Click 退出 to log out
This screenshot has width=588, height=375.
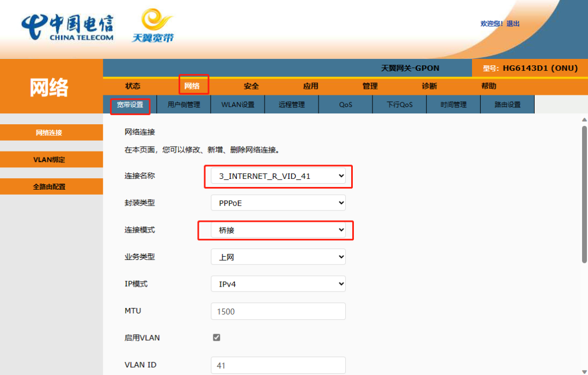coord(512,23)
